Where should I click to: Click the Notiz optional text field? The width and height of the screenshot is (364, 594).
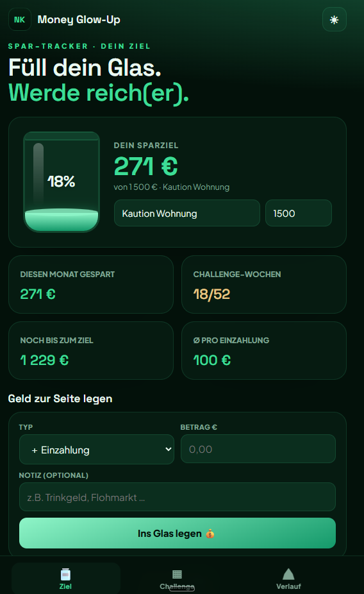[x=178, y=497]
